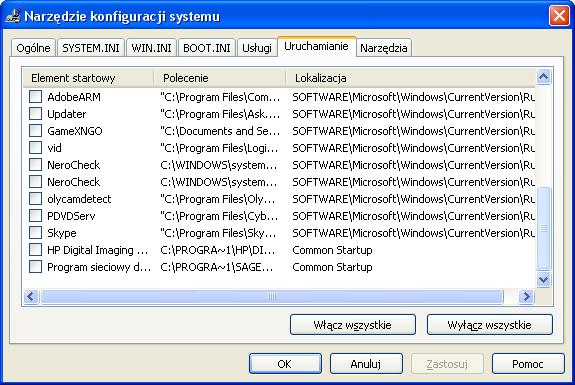575x385 pixels.
Task: Enable the GameXNGO startup checkbox
Action: tap(35, 131)
